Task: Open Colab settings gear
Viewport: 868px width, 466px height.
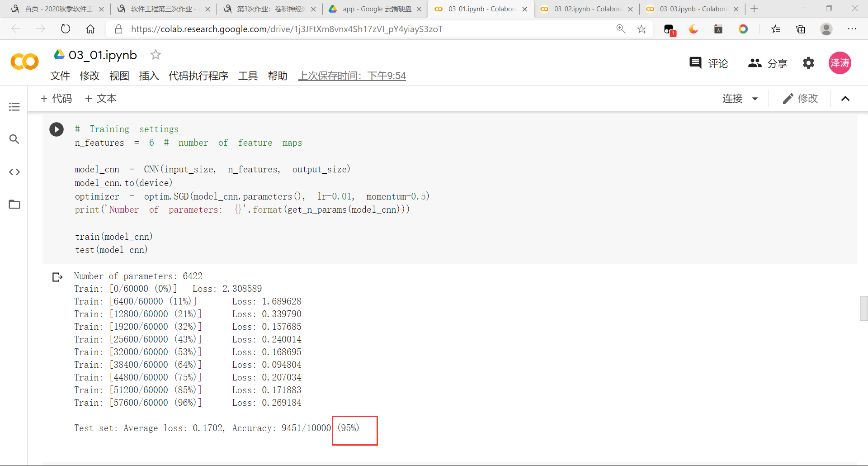Action: pos(808,63)
